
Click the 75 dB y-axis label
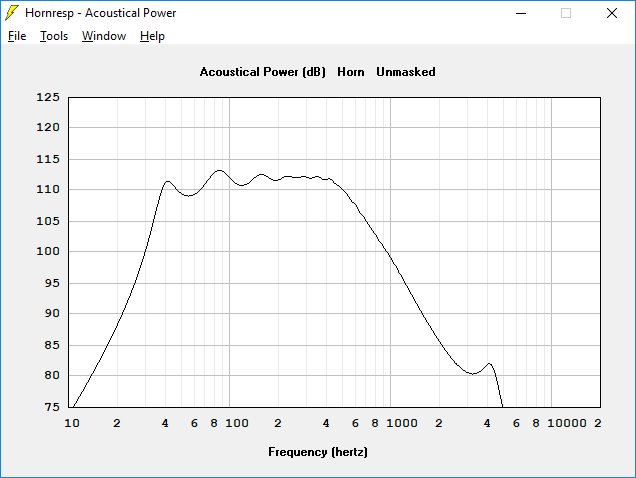[x=52, y=407]
